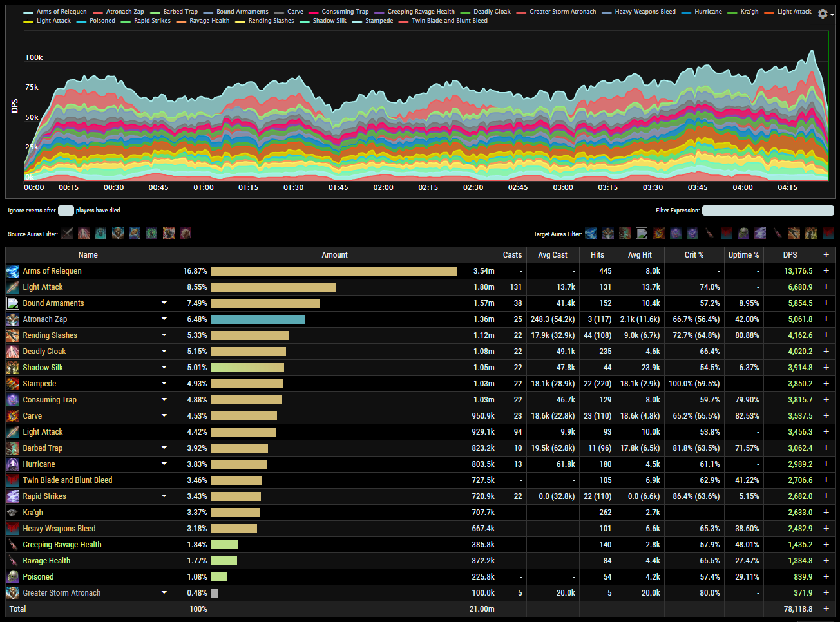Toggle Shadow Silk series in chart legend

323,21
